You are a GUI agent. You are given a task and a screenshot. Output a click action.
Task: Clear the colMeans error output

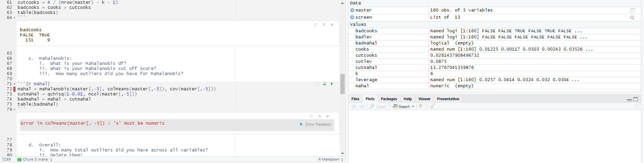click(x=327, y=116)
